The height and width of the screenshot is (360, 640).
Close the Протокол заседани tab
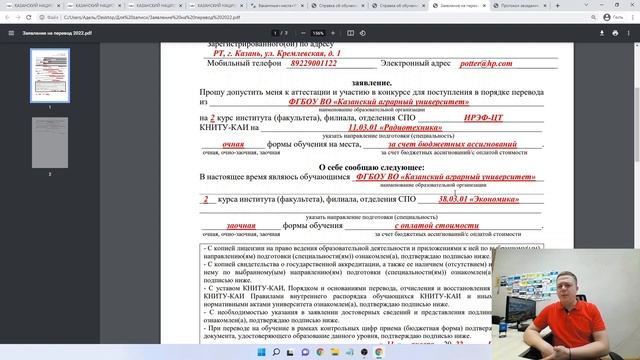click(x=545, y=6)
